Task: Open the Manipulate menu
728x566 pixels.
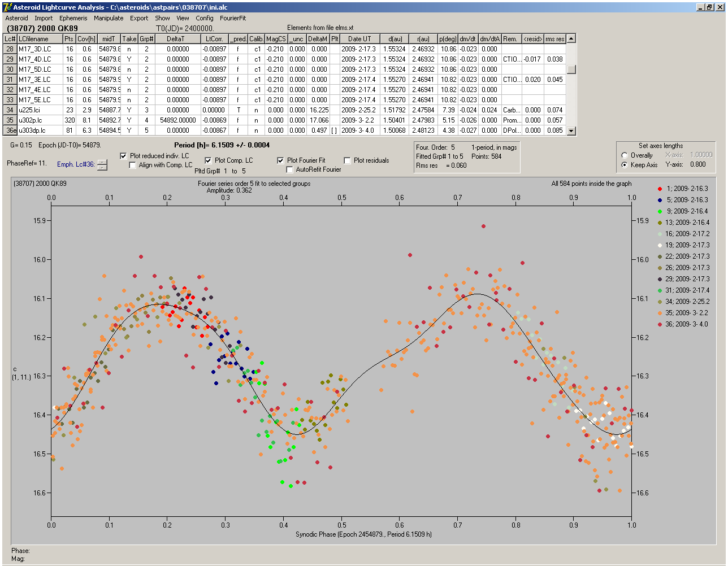Action: point(109,18)
